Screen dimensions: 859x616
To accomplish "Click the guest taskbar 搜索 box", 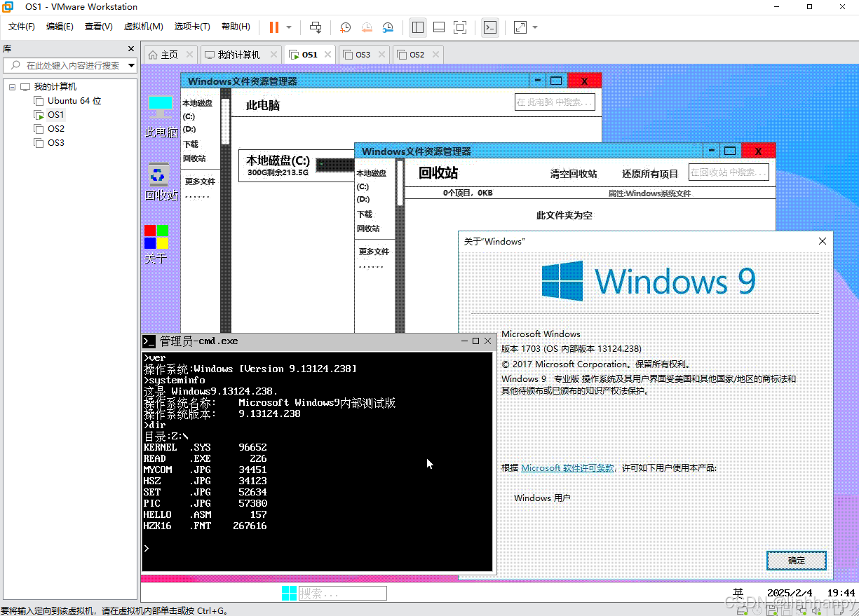I will coord(343,594).
